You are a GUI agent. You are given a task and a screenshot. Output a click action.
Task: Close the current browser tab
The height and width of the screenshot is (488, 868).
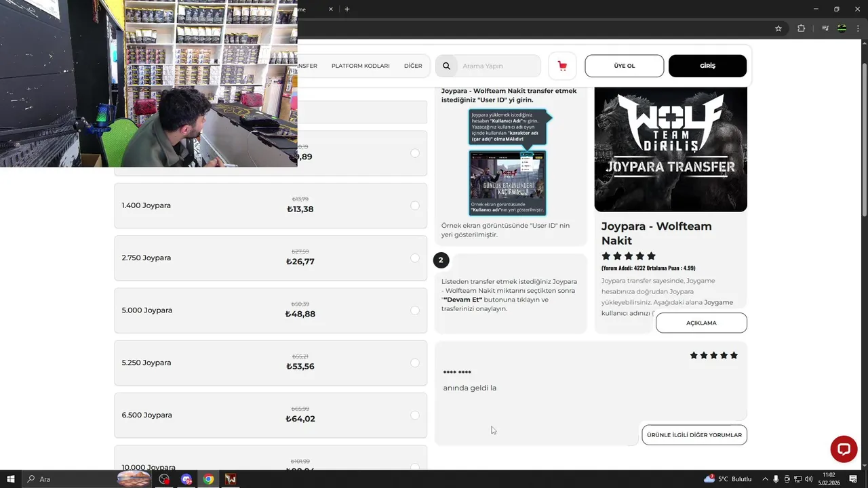[x=331, y=9]
